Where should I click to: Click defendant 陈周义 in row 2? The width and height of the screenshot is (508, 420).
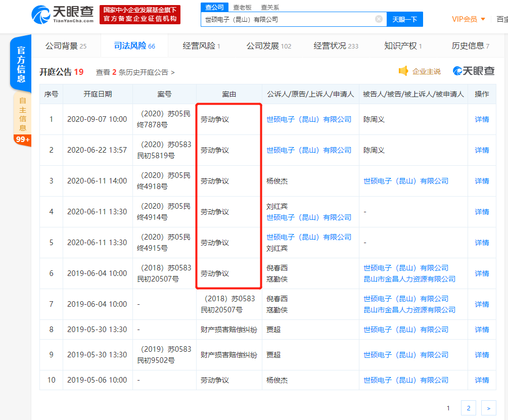point(374,150)
